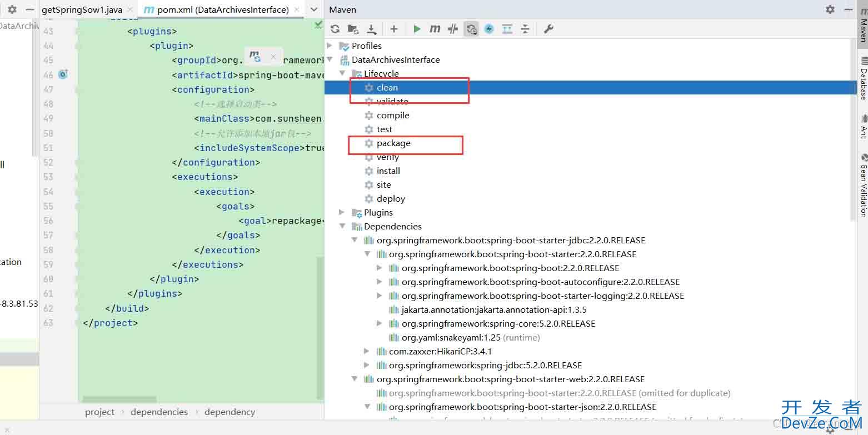Expand the Profiles node
868x435 pixels.
tap(330, 46)
